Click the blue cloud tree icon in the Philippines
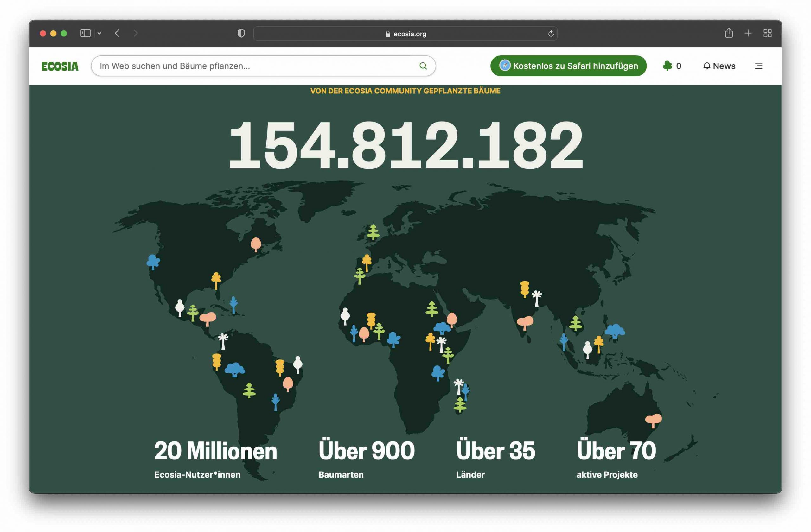Screen dimensions: 811x532 tap(614, 331)
